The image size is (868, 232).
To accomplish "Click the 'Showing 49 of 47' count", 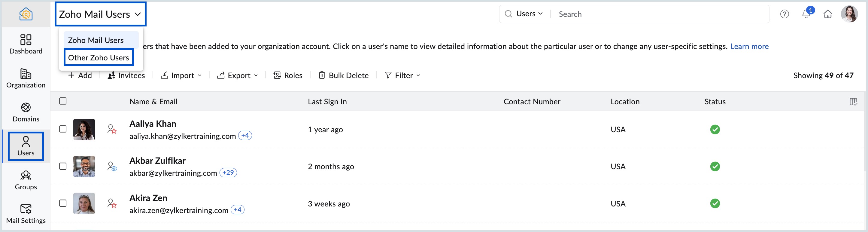I will [x=824, y=75].
